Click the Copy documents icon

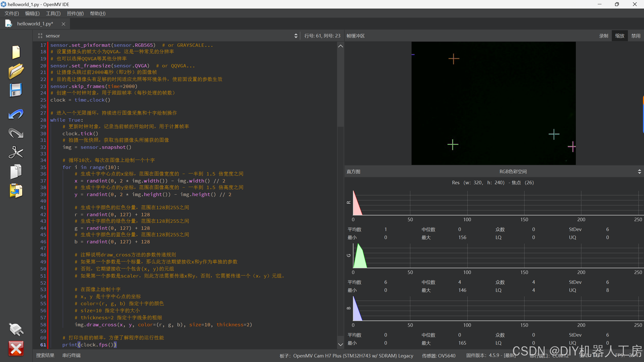tap(16, 172)
